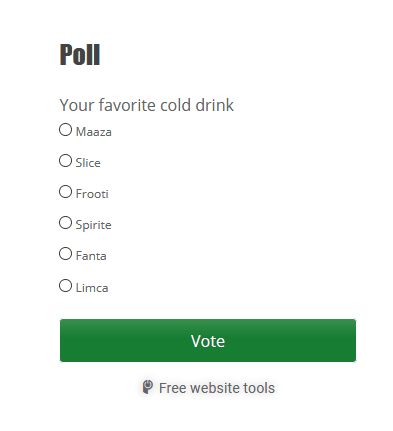Click the Maaza text label
This screenshot has height=431, width=393.
click(94, 132)
